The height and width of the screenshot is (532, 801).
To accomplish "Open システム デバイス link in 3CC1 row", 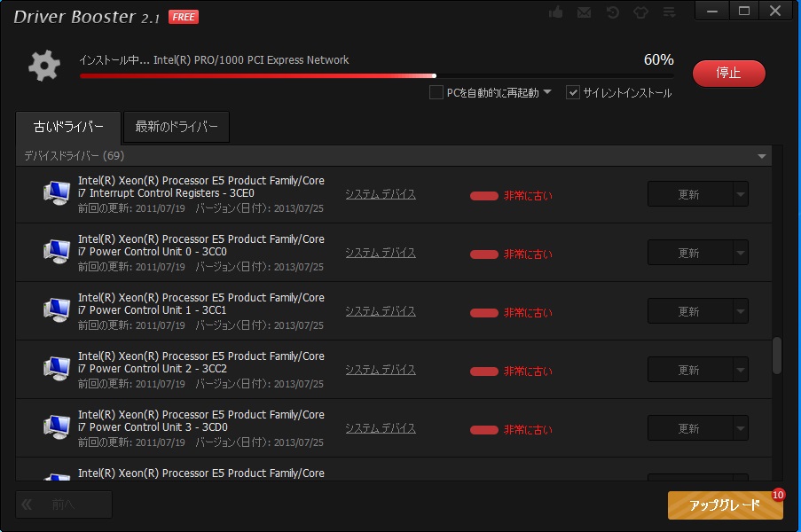I will point(381,311).
